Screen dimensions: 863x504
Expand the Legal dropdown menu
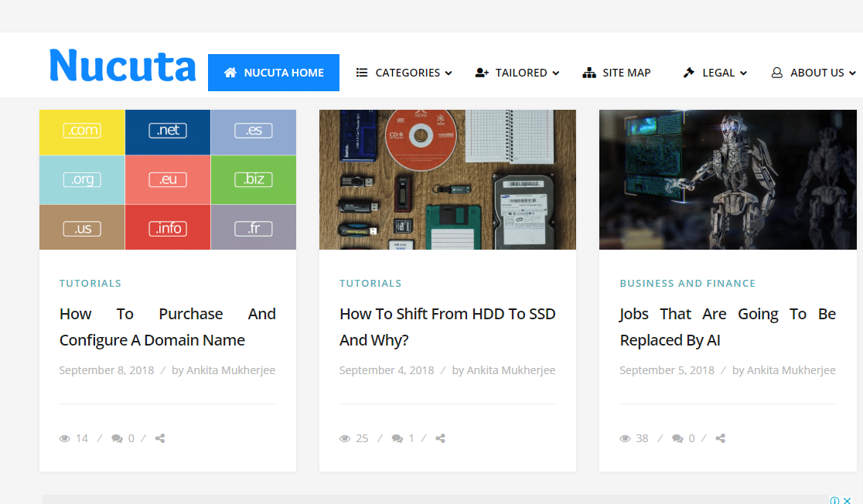coord(715,73)
